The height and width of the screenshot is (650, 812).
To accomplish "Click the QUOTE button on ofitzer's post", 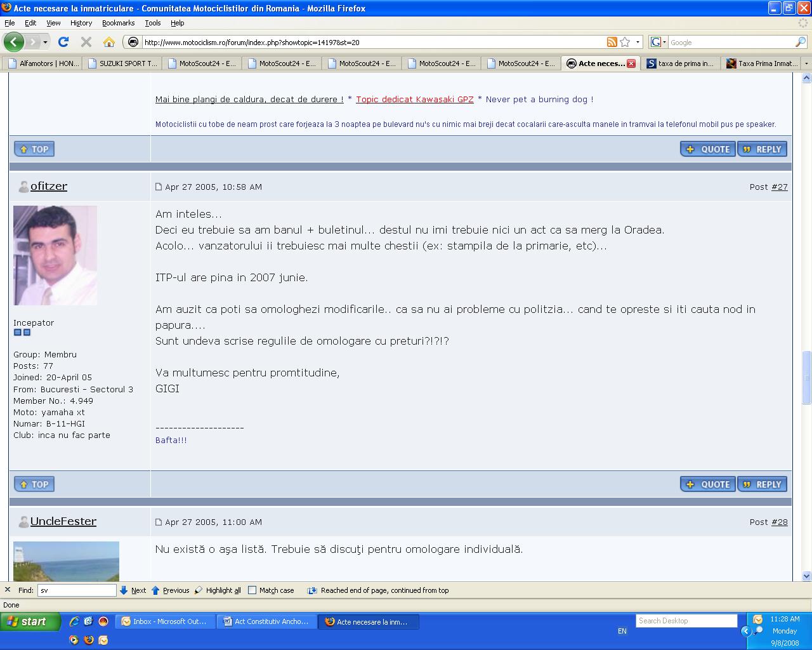I will [707, 484].
